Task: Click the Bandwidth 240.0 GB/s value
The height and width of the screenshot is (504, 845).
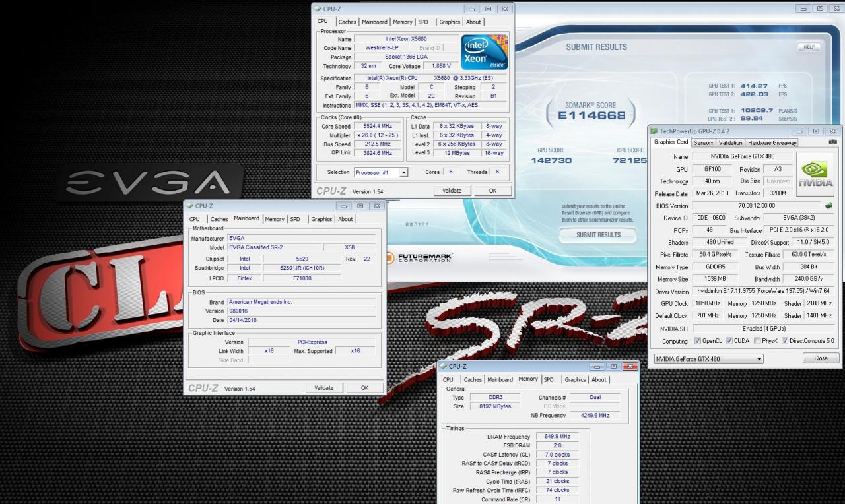Action: tap(808, 279)
